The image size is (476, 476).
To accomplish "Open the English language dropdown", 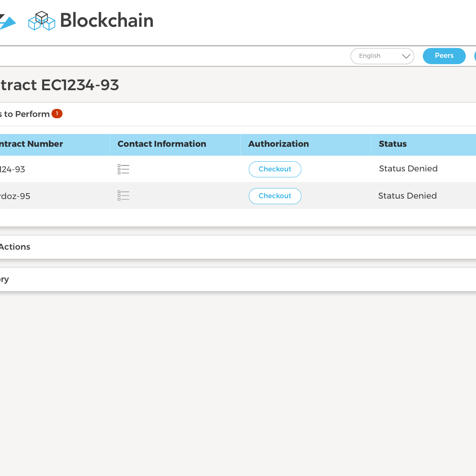I will [x=382, y=56].
